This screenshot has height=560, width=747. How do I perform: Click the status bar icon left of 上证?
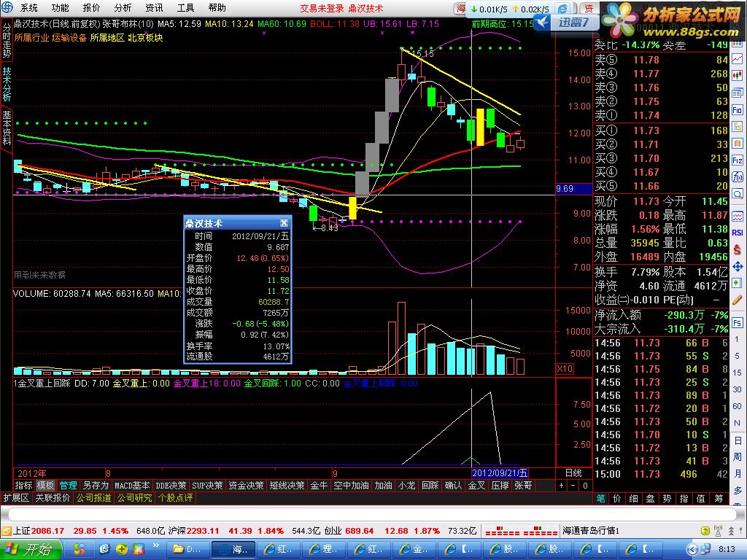tap(6, 531)
